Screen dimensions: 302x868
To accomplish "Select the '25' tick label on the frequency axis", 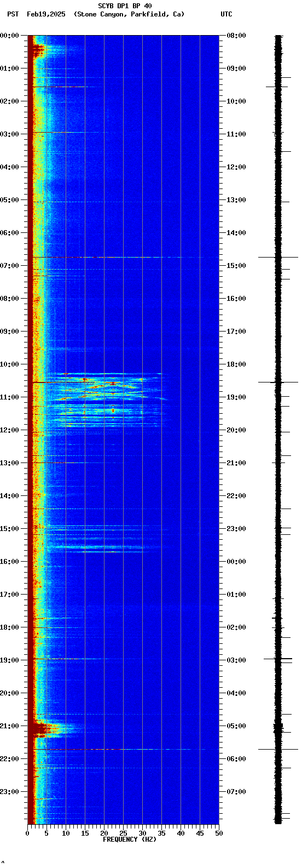I will tap(123, 833).
